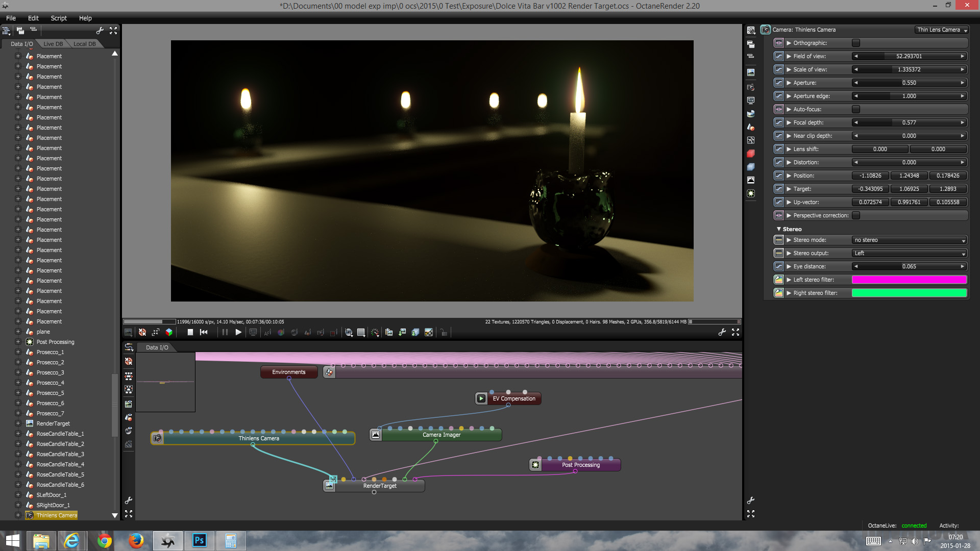Open the Thin Lens Camera type dropdown
Viewport: 980px width, 551px height.
point(942,30)
